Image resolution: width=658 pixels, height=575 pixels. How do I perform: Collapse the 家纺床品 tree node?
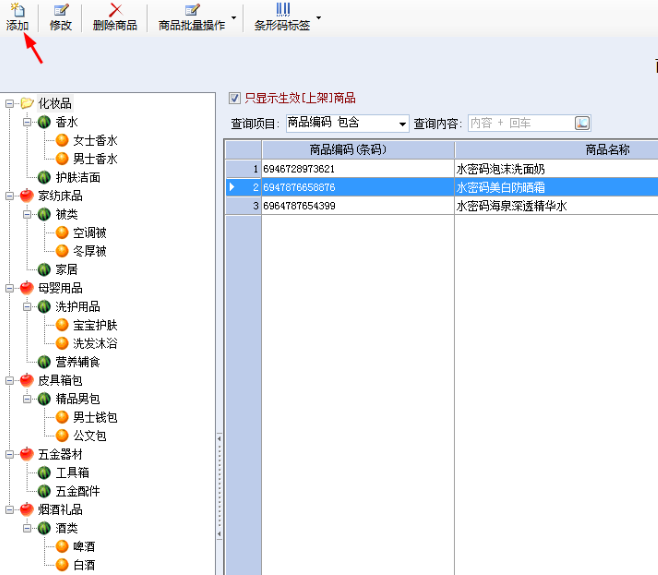click(9, 196)
